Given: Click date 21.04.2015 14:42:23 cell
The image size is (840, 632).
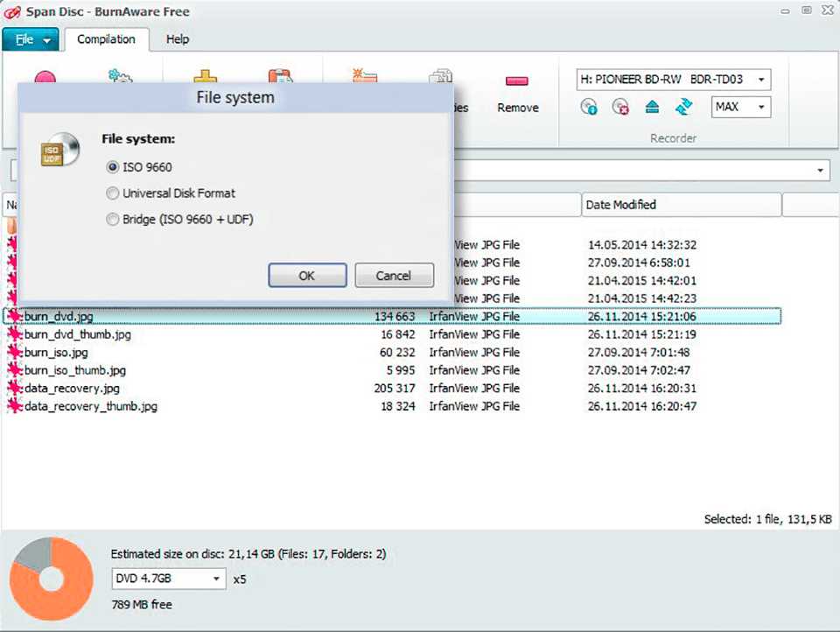Looking at the screenshot, I should pyautogui.click(x=641, y=298).
